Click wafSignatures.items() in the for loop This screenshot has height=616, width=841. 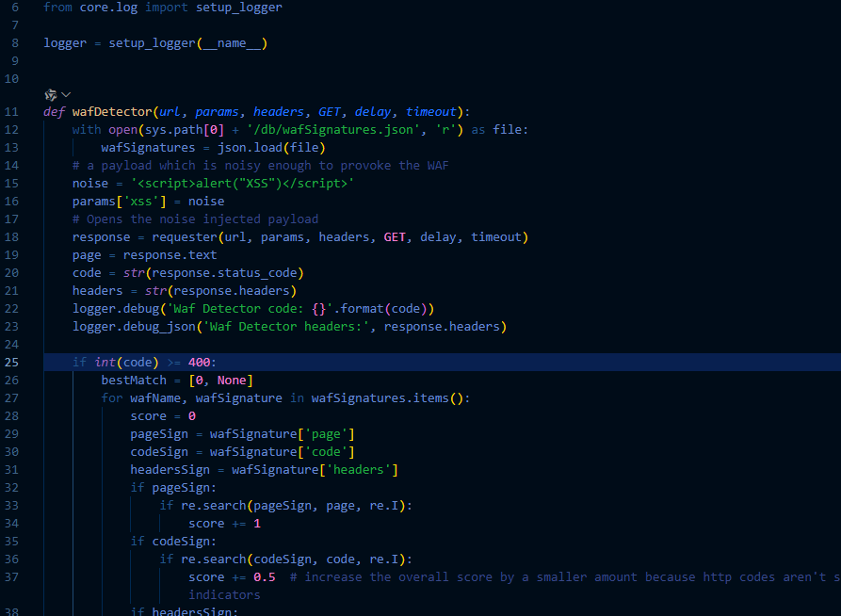click(x=386, y=398)
